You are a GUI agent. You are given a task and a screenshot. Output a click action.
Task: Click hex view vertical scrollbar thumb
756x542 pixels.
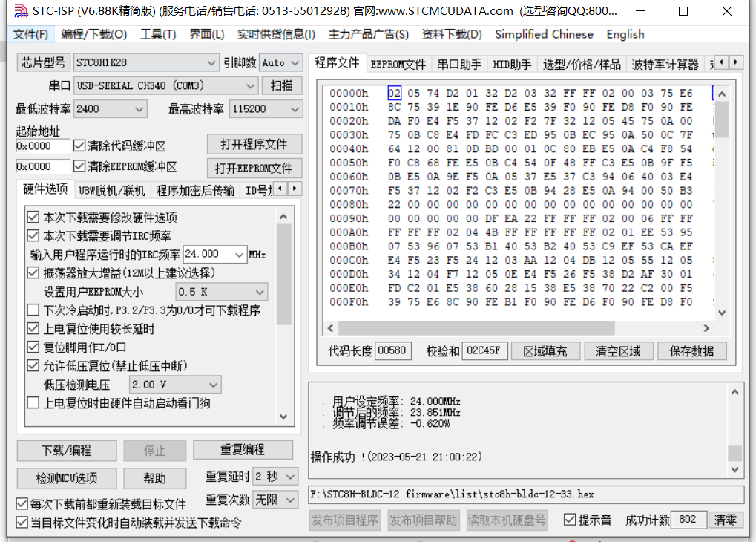pos(722,120)
